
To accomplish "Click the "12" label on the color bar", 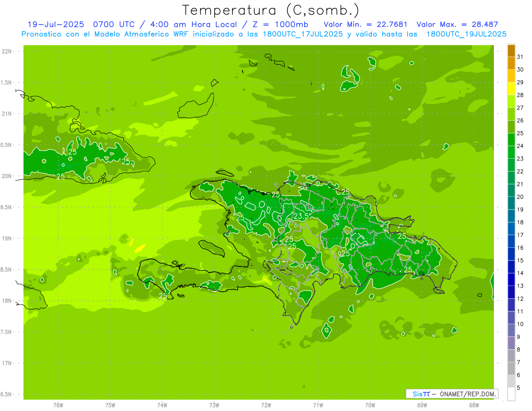I will click(520, 298).
